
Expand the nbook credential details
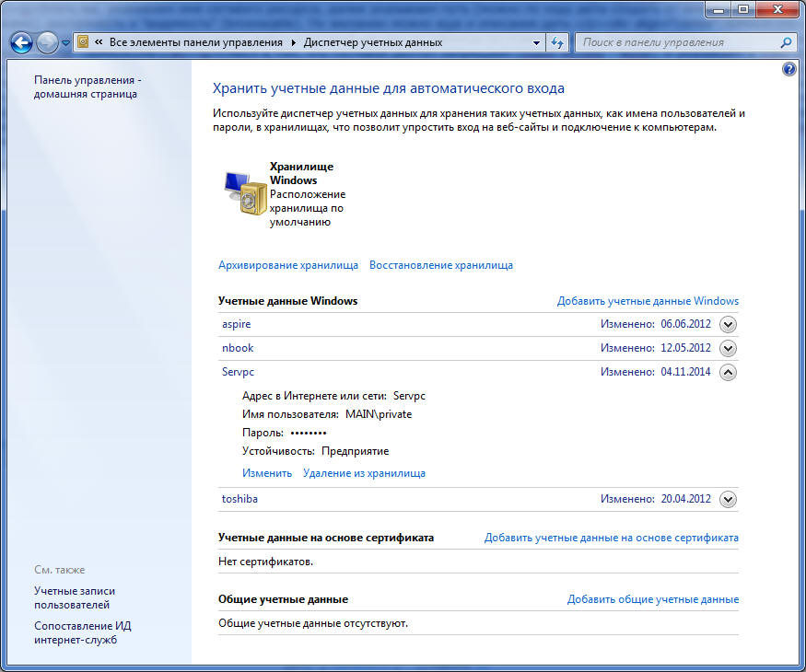728,348
